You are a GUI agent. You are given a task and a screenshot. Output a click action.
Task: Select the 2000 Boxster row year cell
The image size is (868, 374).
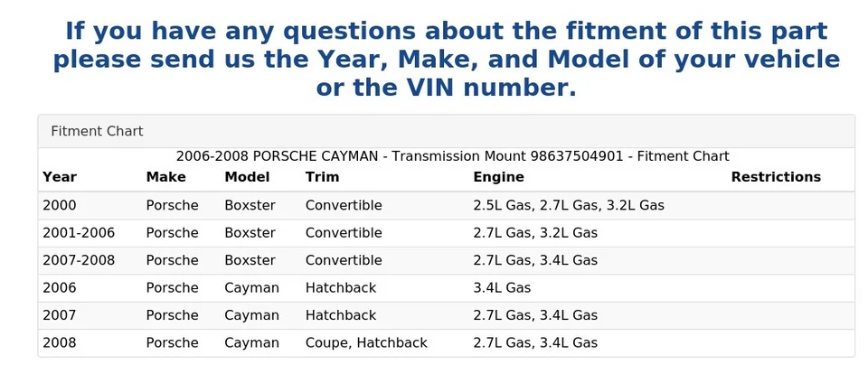pyautogui.click(x=60, y=205)
